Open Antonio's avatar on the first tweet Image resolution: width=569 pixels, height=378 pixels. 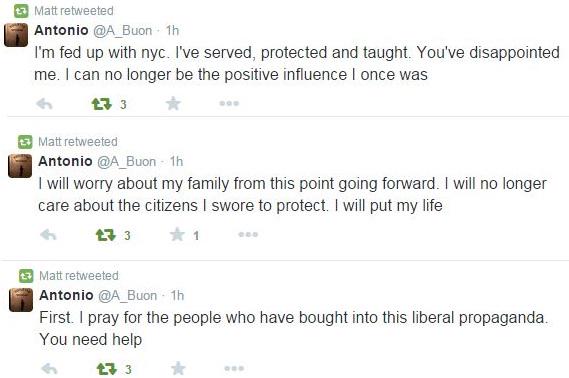point(16,35)
